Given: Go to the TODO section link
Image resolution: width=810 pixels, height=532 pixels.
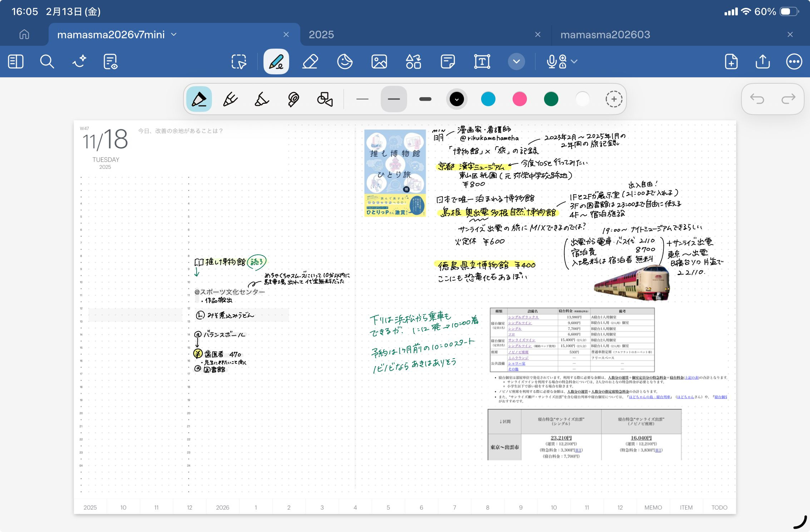Looking at the screenshot, I should click(719, 507).
